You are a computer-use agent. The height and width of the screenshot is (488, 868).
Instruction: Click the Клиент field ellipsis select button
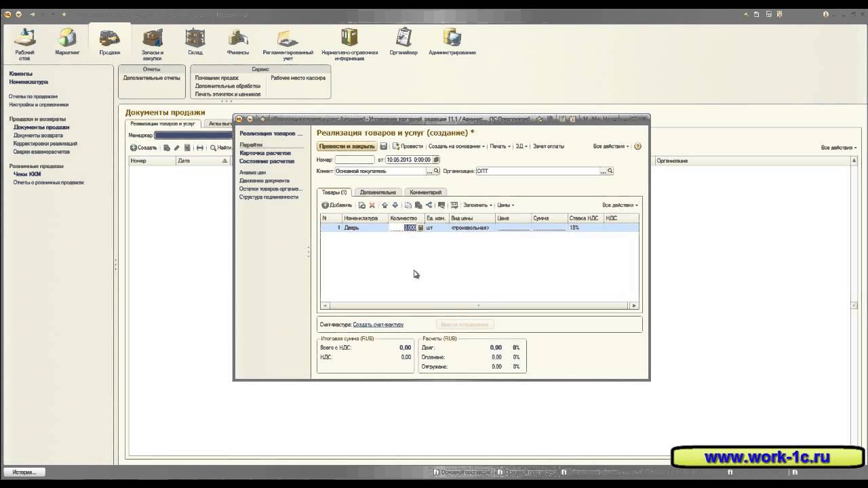(x=429, y=171)
